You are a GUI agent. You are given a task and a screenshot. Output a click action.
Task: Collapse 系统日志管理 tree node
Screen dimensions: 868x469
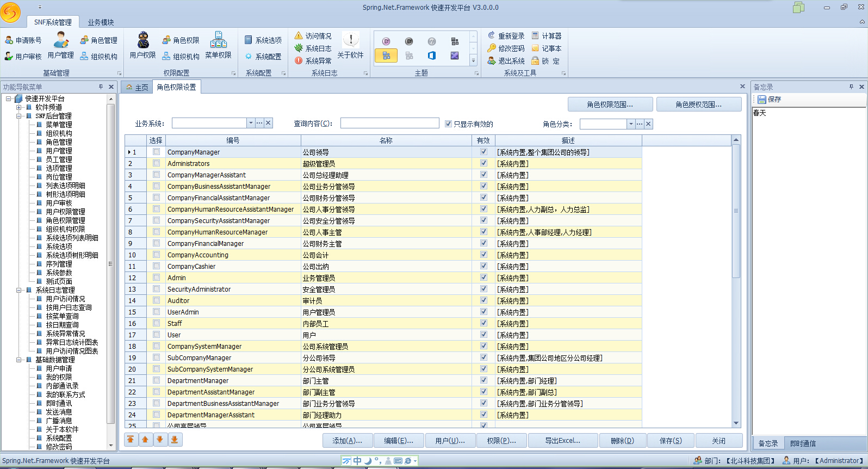coord(19,290)
